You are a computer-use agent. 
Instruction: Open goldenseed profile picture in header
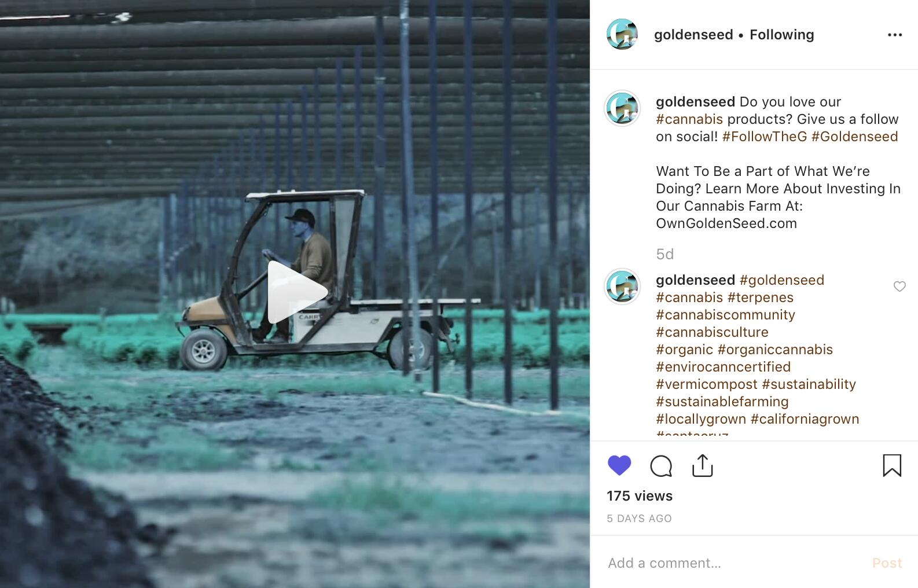[x=622, y=34]
